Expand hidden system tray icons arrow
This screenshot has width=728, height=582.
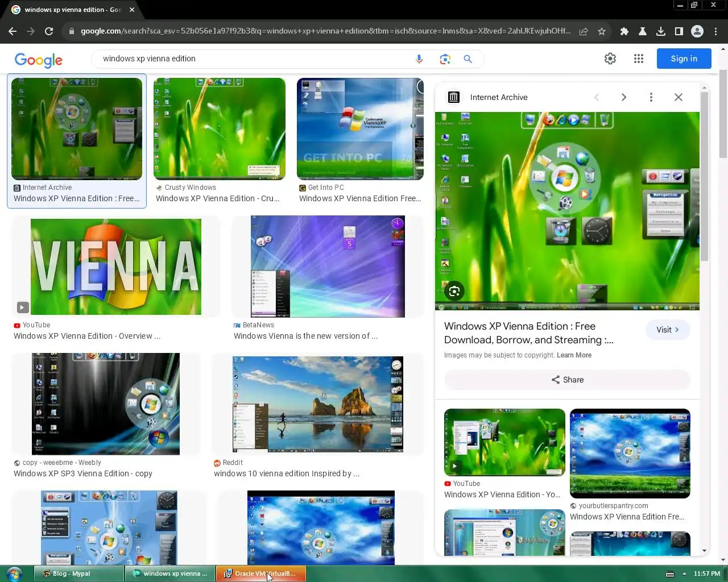point(684,573)
